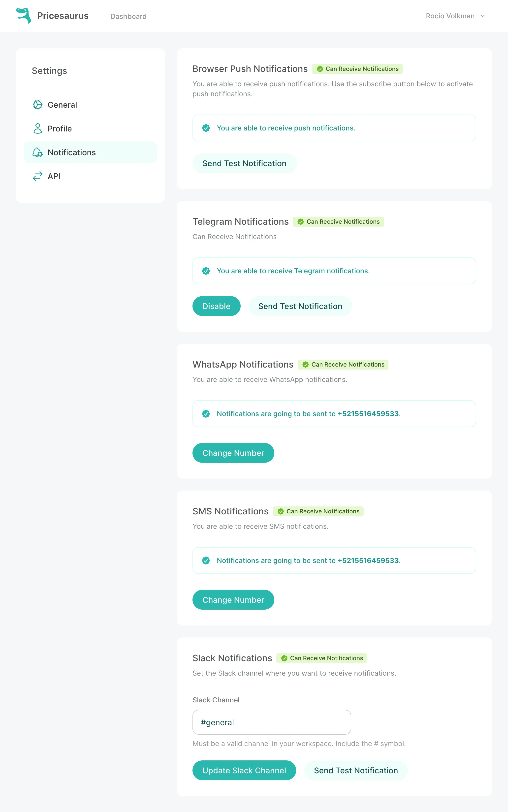This screenshot has height=812, width=508.
Task: Disable Telegram notifications
Action: point(216,306)
